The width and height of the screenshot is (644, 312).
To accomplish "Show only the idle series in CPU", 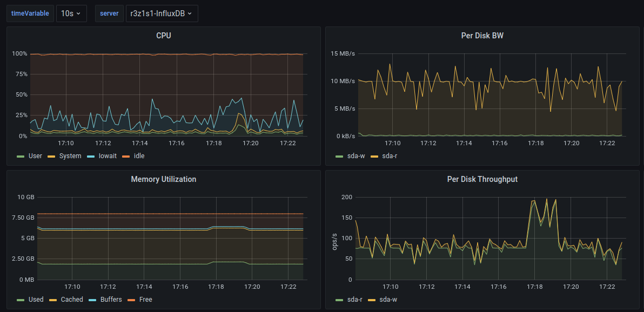I will pyautogui.click(x=139, y=156).
